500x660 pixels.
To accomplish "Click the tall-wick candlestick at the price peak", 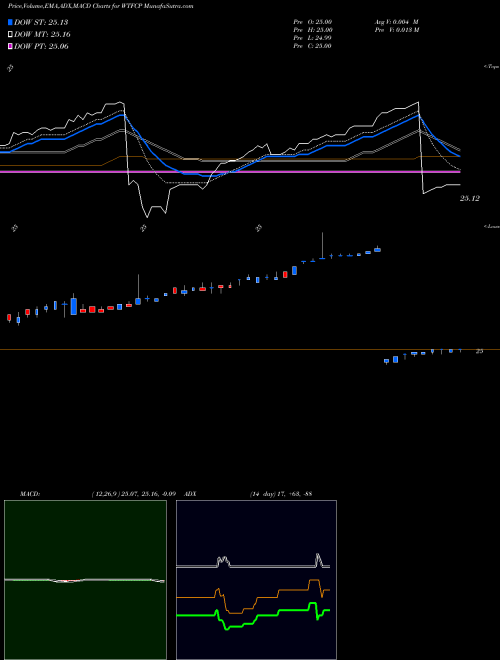I will click(322, 245).
